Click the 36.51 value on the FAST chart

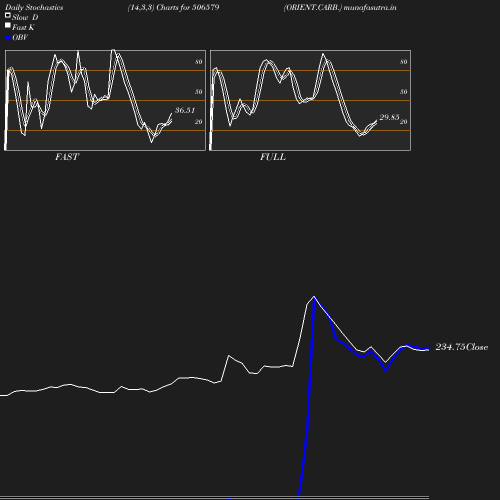click(x=185, y=110)
